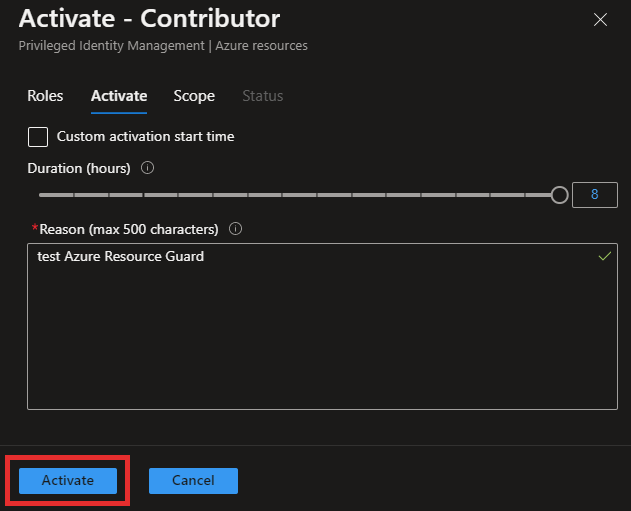Click the green validation checkmark in Reason box
Screen dimensions: 631x511
(x=604, y=256)
